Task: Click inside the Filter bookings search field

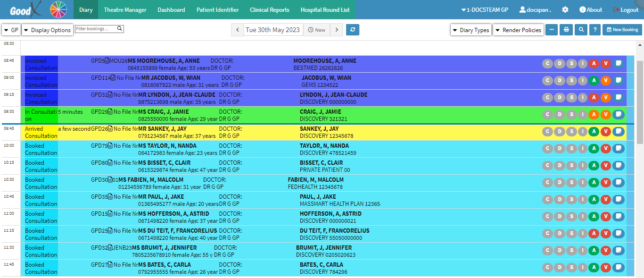Action: tap(96, 29)
